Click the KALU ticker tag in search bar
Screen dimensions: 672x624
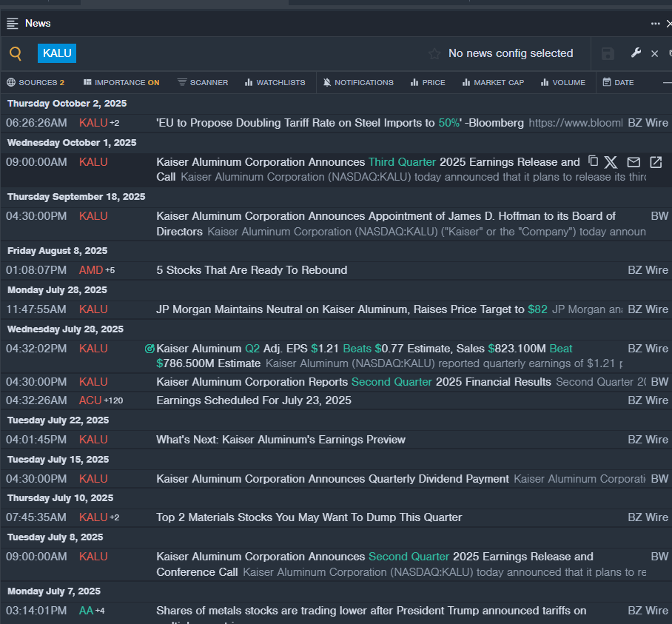[x=57, y=53]
